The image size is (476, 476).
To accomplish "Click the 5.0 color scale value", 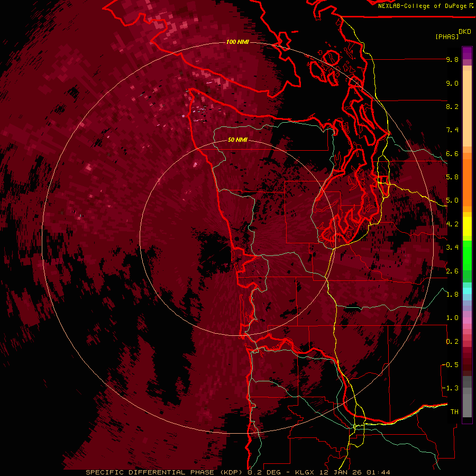I will (452, 200).
